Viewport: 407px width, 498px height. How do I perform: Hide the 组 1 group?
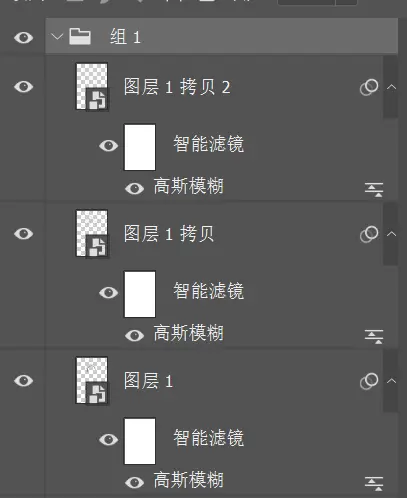point(23,37)
